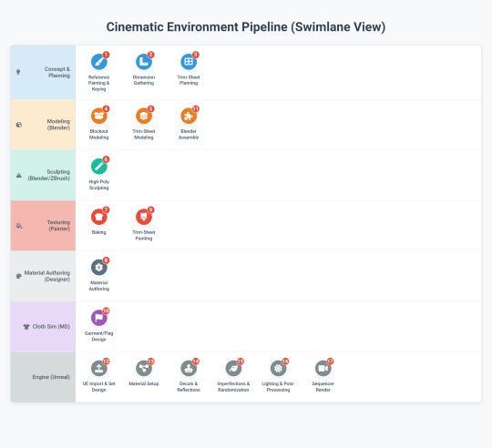Click the Concept & Planning lane header

pos(43,73)
